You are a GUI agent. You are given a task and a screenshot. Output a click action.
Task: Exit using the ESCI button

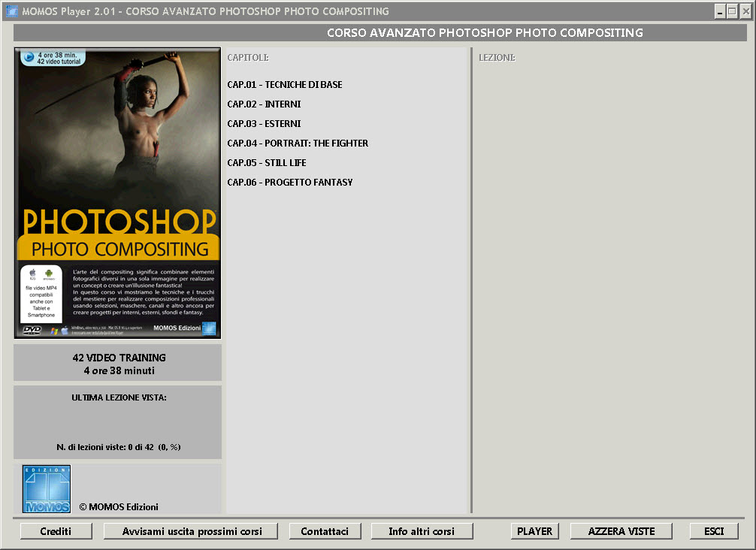pos(714,531)
